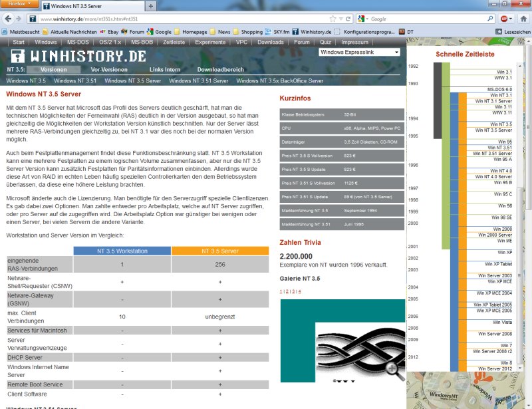532x409 pixels.
Task: Open the Aktuelle Nachrichten bookmark folder
Action: pyautogui.click(x=70, y=32)
